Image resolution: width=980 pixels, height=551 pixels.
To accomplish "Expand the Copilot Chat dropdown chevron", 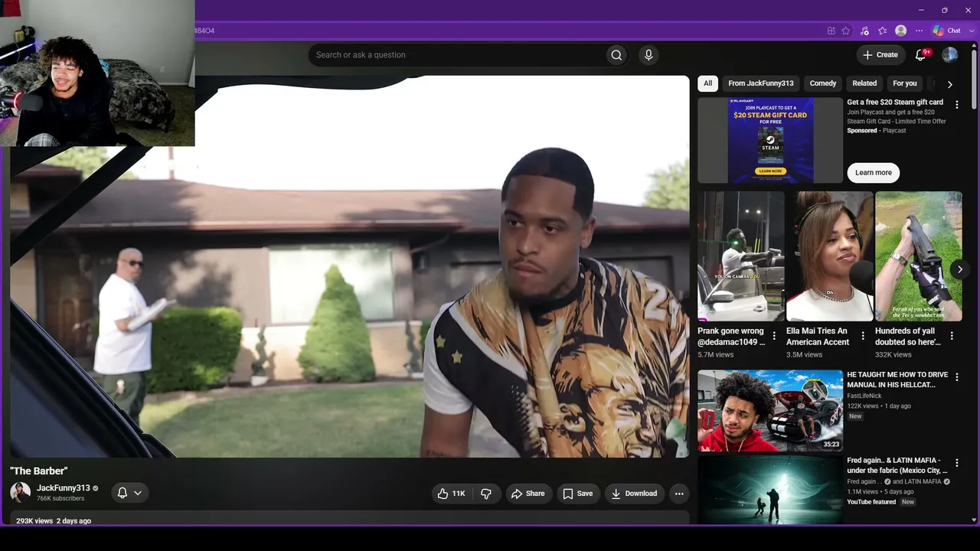I will (x=970, y=31).
